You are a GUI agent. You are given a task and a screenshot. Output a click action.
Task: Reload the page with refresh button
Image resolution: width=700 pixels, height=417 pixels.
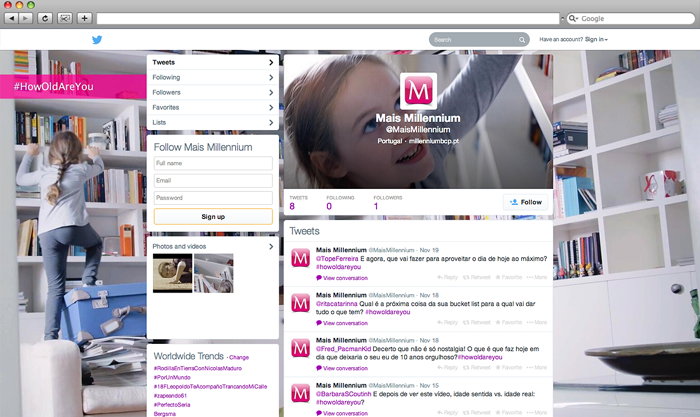click(x=45, y=18)
